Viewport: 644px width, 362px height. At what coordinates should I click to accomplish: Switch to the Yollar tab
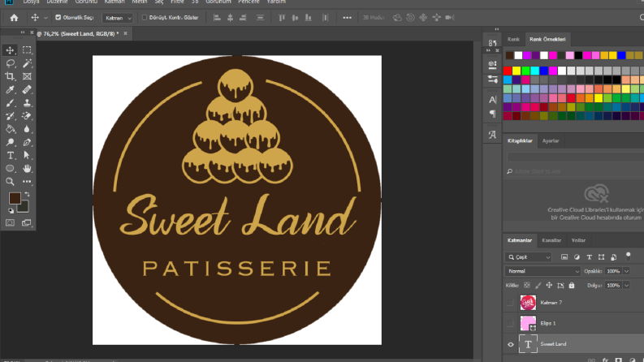click(578, 240)
